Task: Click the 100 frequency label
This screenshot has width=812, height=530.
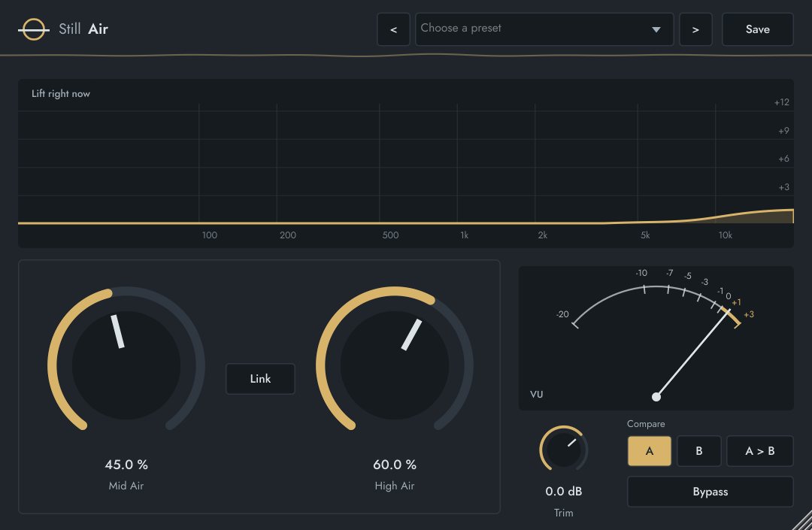Action: 209,235
